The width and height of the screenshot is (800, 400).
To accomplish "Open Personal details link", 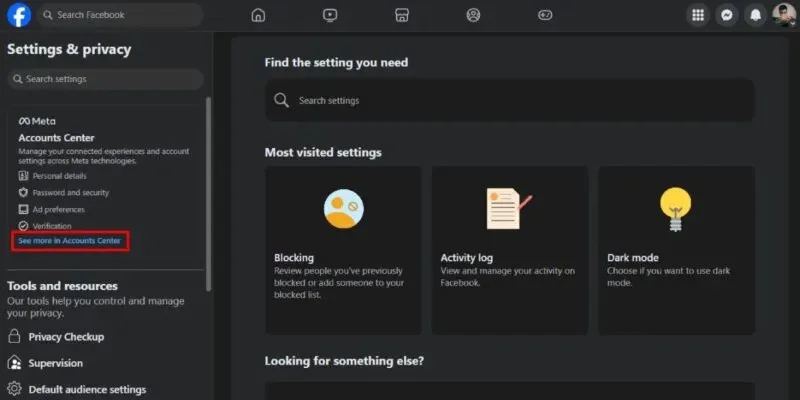I will tap(60, 176).
